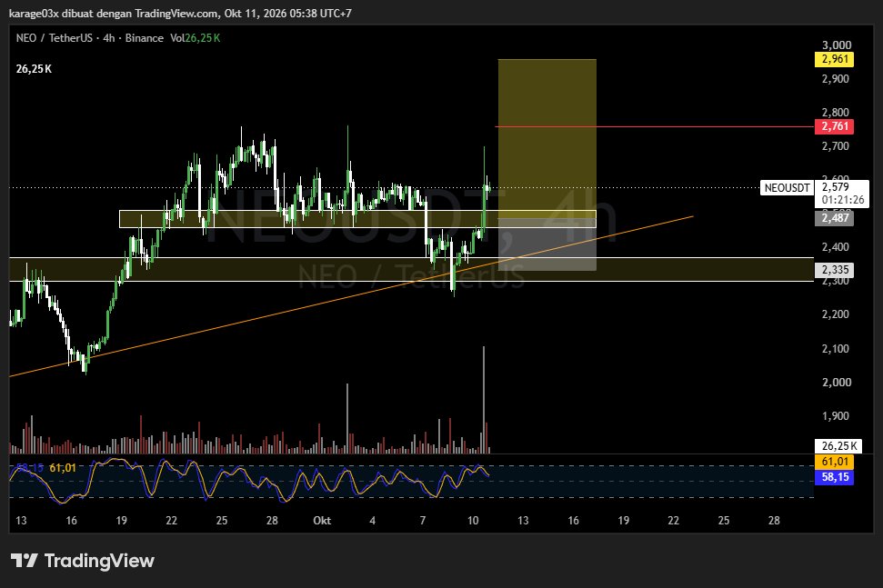Image resolution: width=883 pixels, height=588 pixels.
Task: Click the current price 2,579 label
Action: coord(835,187)
